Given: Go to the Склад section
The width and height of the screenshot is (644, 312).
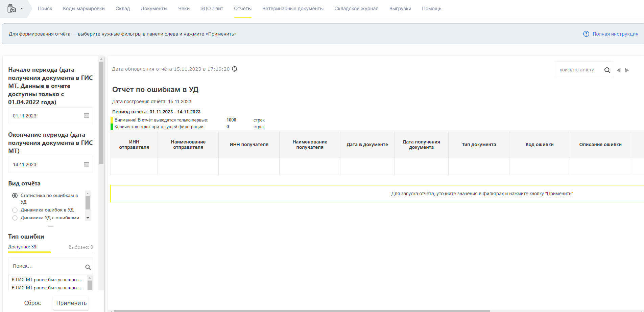Looking at the screenshot, I should tap(123, 8).
